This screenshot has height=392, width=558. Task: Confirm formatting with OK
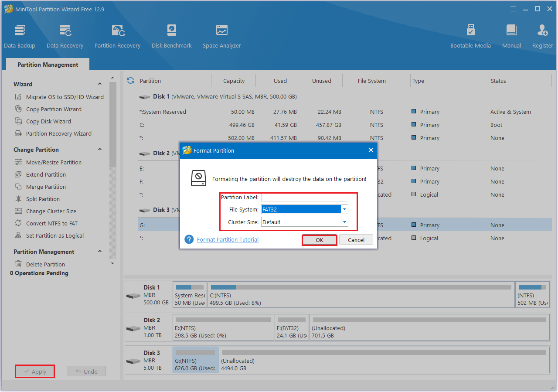pos(319,239)
